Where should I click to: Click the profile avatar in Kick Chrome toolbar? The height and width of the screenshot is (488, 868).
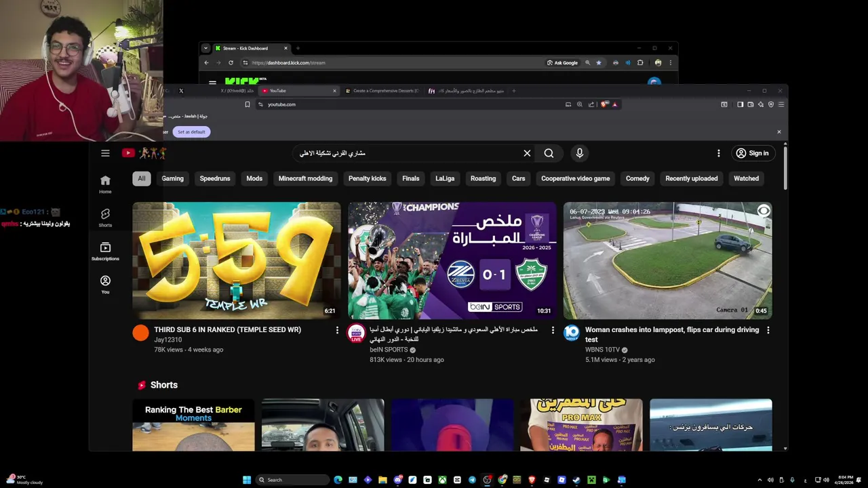point(658,62)
